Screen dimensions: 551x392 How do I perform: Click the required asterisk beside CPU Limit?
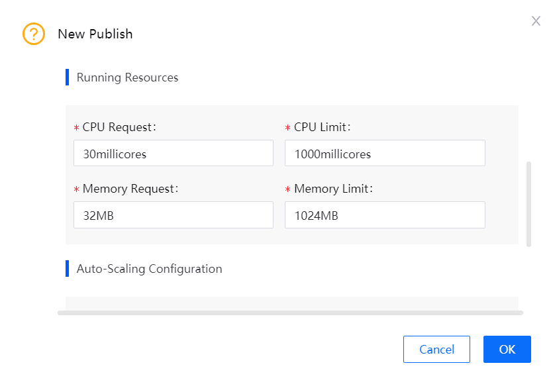[x=287, y=127]
